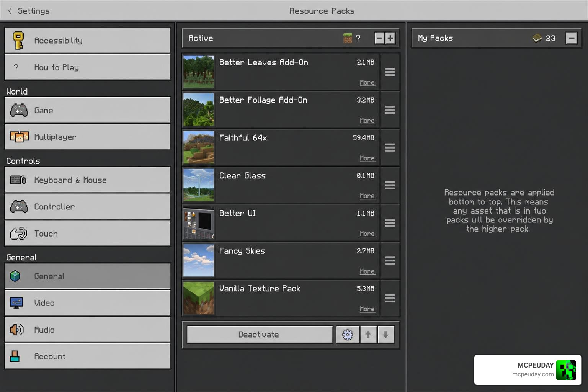Open How to Play section
Image resolution: width=588 pixels, height=392 pixels.
click(x=87, y=67)
